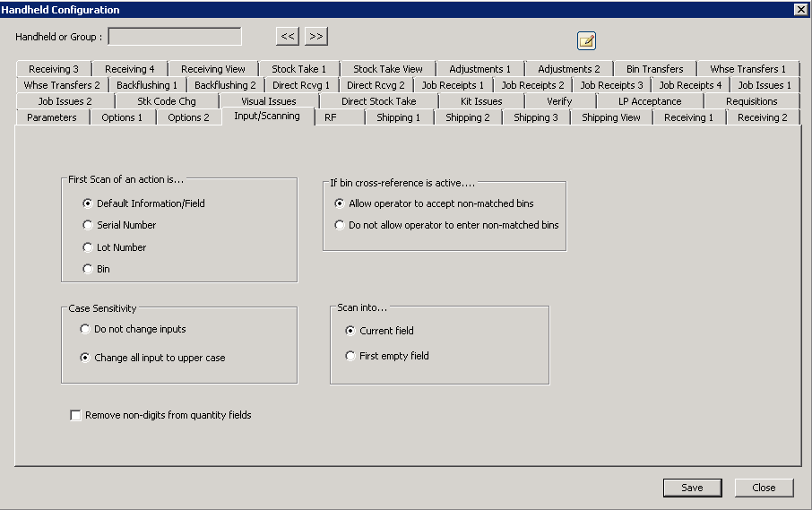Choose Bin as first scan action

coord(88,269)
